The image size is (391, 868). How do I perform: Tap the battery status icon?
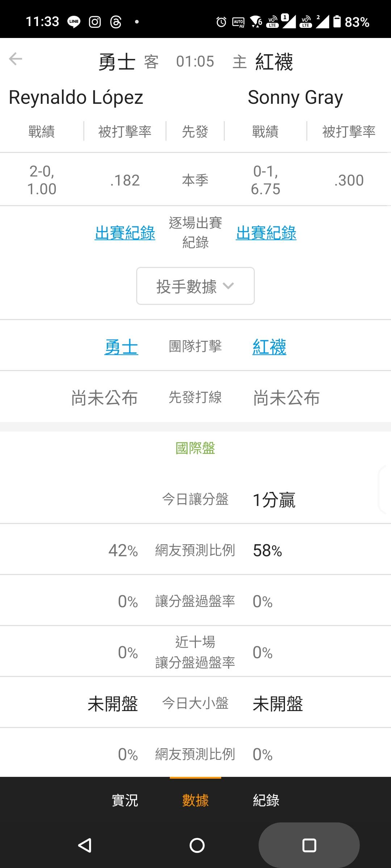pyautogui.click(x=337, y=22)
